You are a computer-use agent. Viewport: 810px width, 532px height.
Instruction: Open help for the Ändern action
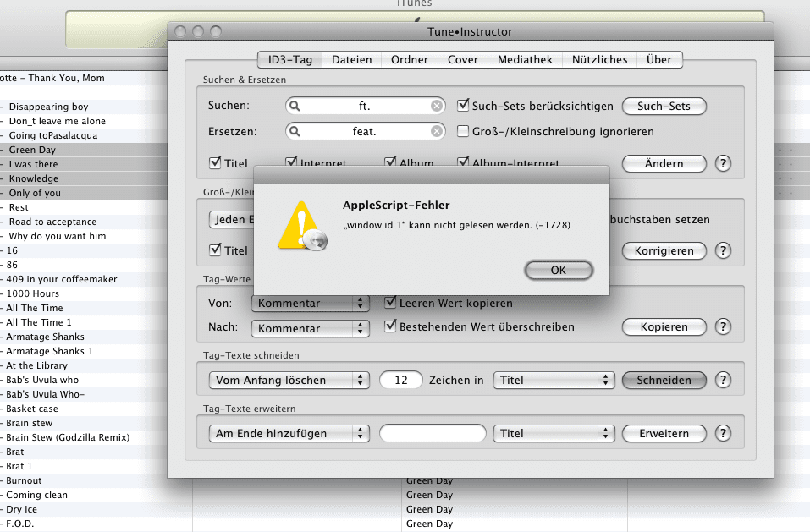pyautogui.click(x=723, y=163)
